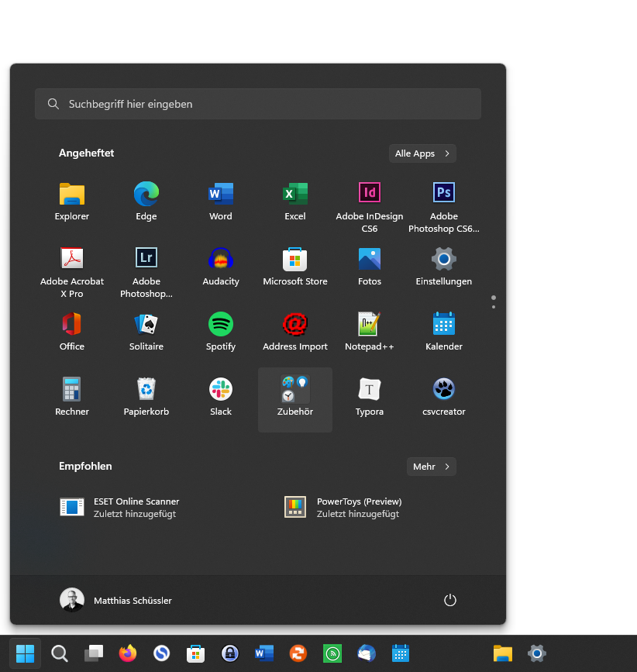
Task: Show more recommendations with Mehr
Action: tap(432, 467)
